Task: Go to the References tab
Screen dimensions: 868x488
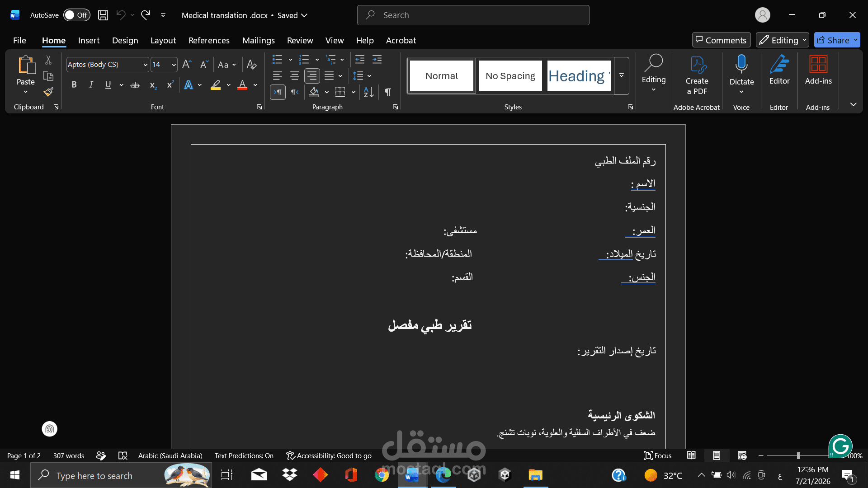Action: tap(209, 40)
